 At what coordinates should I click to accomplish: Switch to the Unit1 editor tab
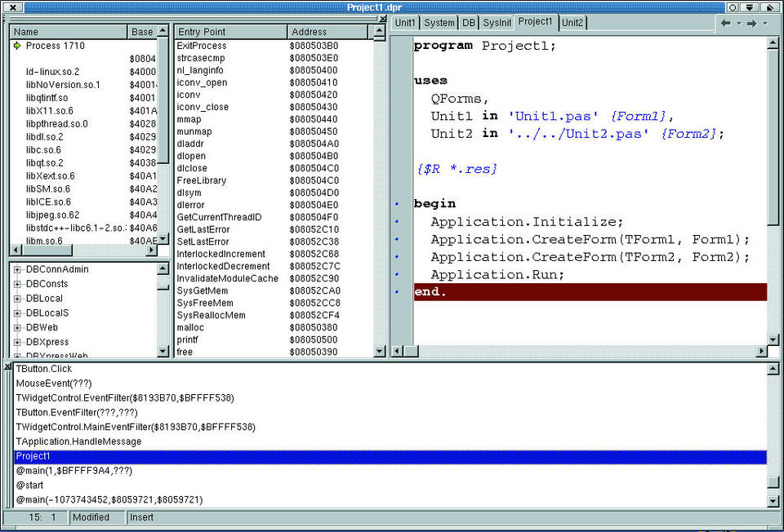406,22
